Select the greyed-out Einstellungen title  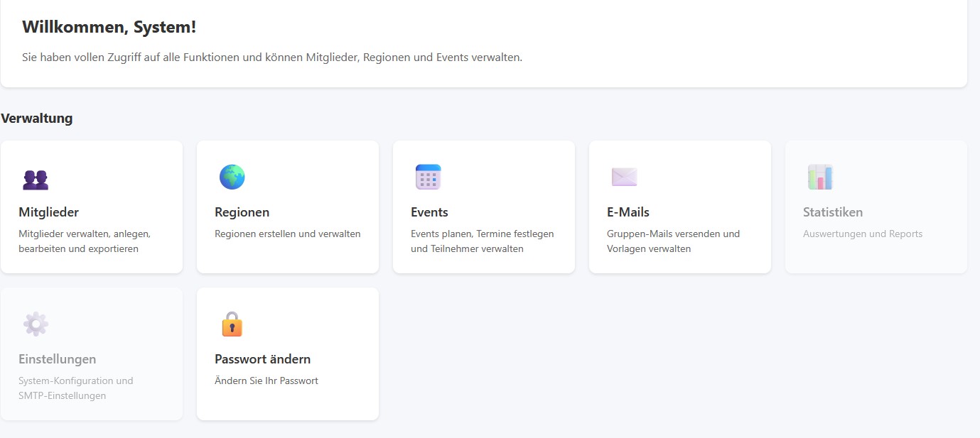tap(57, 359)
